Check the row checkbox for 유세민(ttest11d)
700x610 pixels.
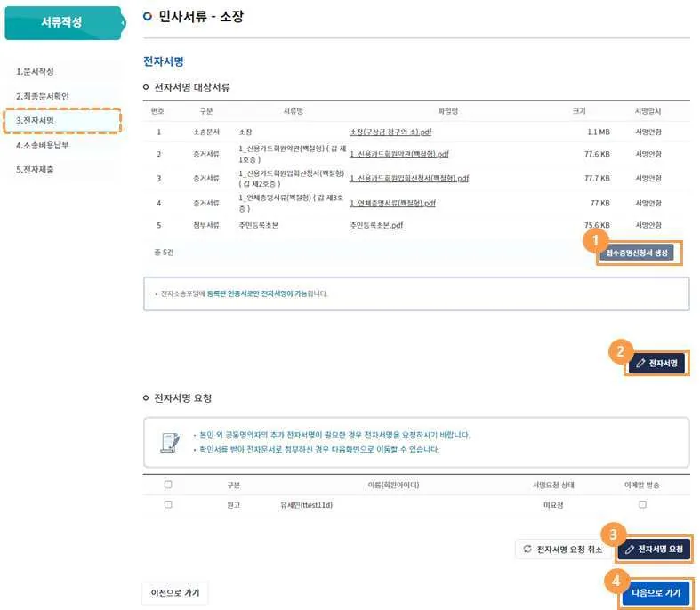point(168,505)
